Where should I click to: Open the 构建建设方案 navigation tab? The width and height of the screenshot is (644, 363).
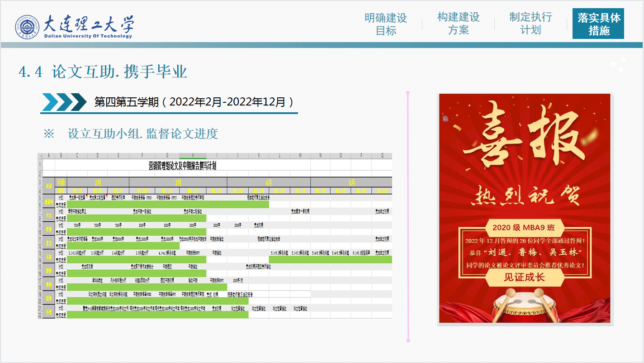[458, 24]
